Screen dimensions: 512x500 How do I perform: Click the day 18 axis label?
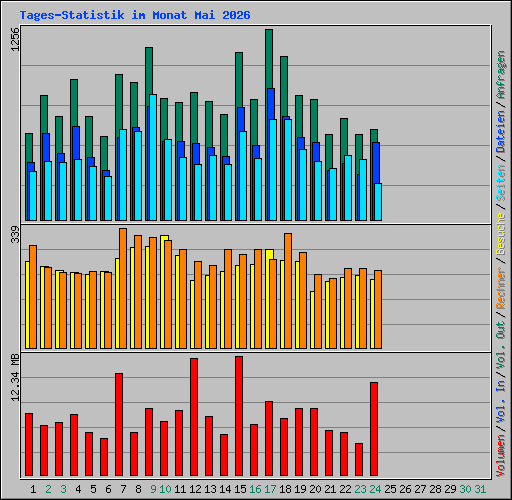point(285,489)
